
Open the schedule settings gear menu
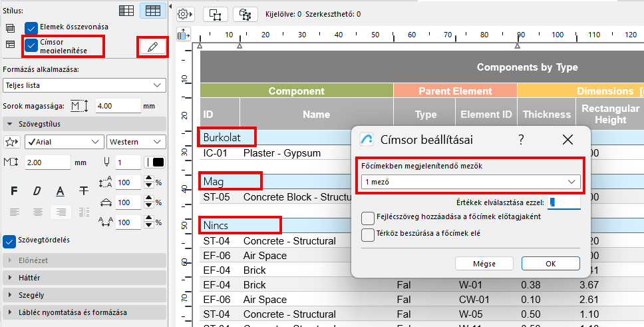click(185, 14)
